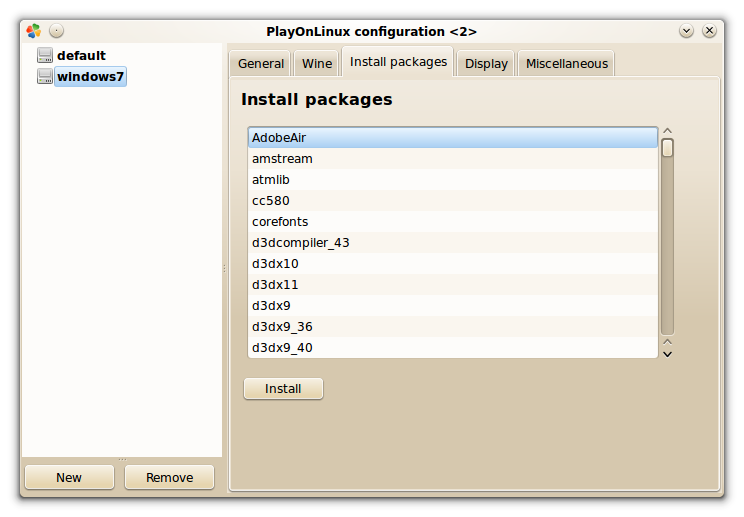This screenshot has width=744, height=517.
Task: Click the package list scrollbar thumb
Action: pos(668,148)
